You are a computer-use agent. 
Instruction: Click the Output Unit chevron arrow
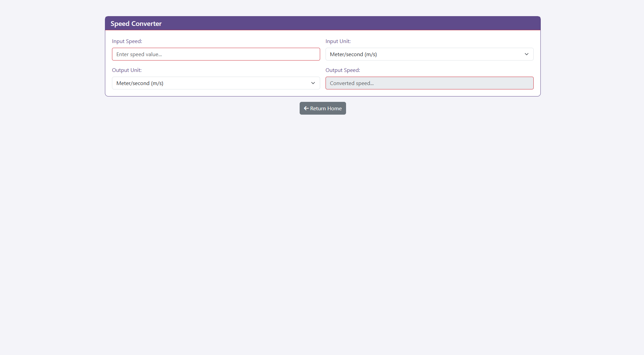313,83
